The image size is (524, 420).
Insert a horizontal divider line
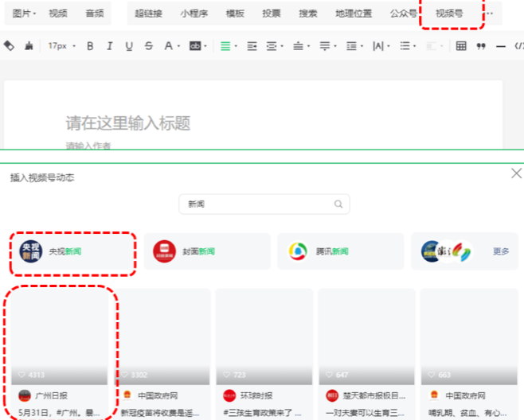click(x=501, y=47)
